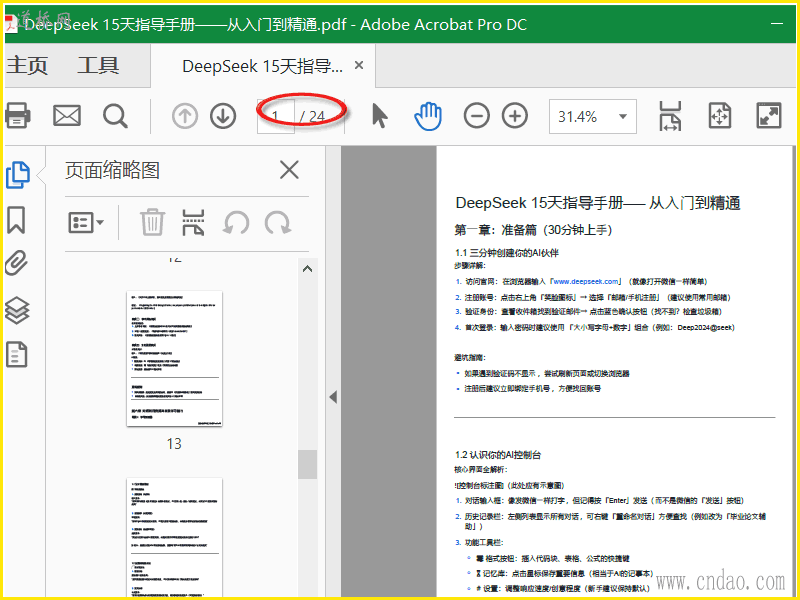Activate the Hand pan tool

pos(428,116)
